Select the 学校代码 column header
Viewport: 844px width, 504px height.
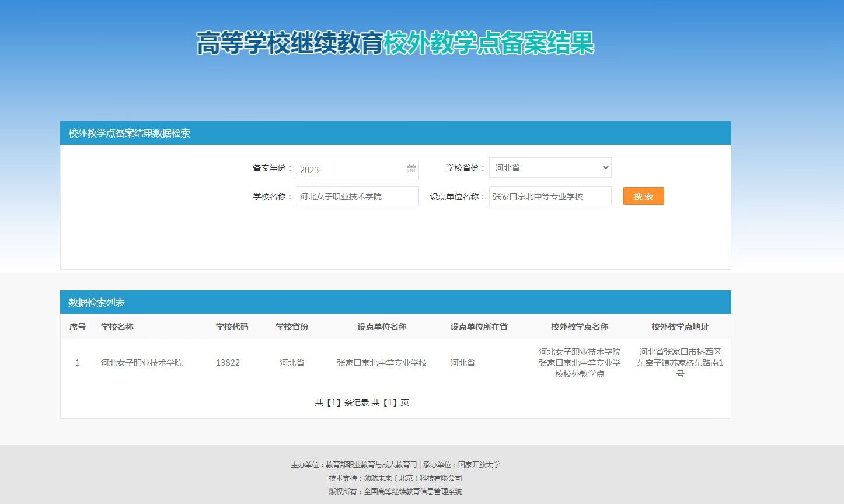(232, 327)
